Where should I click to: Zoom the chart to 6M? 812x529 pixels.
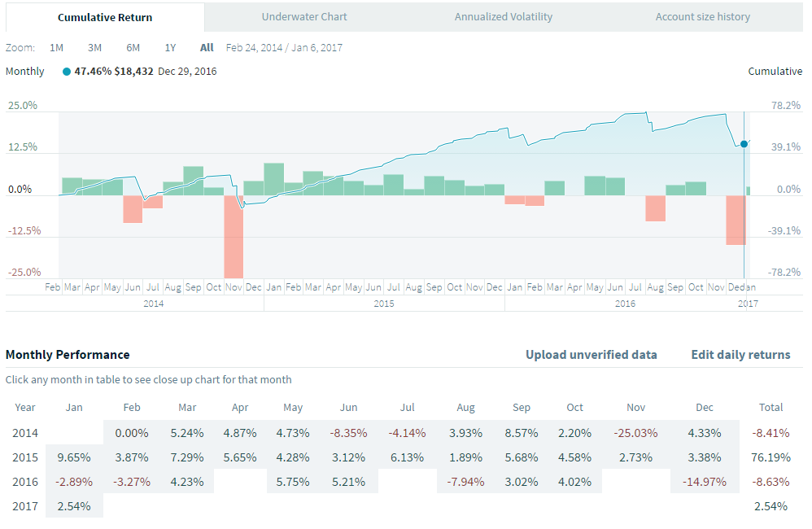point(133,47)
